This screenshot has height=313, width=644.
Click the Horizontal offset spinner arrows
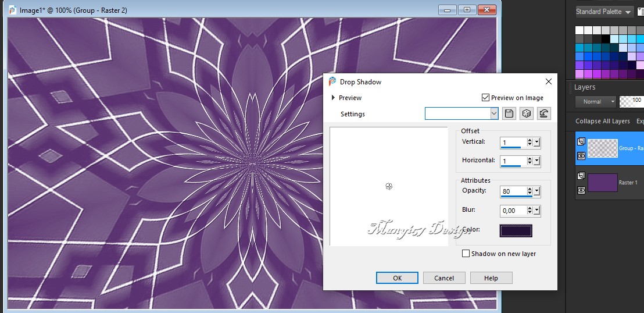(530, 161)
